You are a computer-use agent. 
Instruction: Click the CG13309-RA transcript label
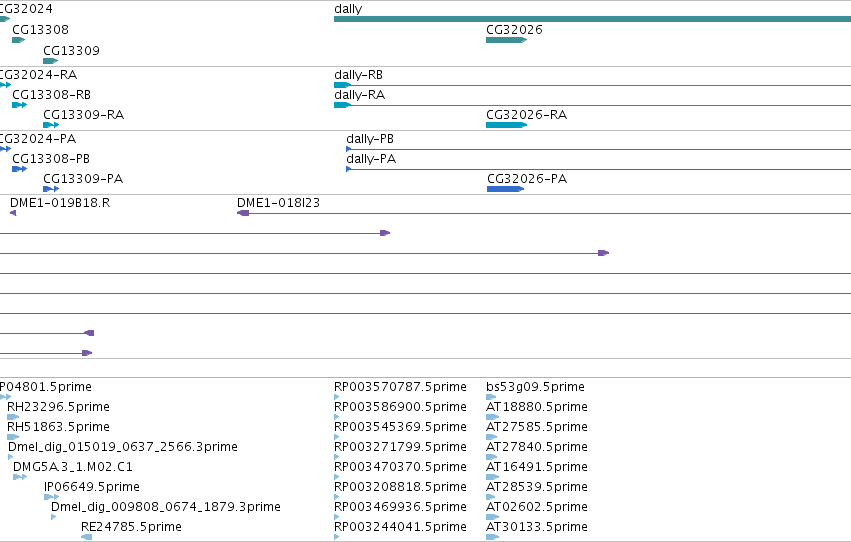84,115
